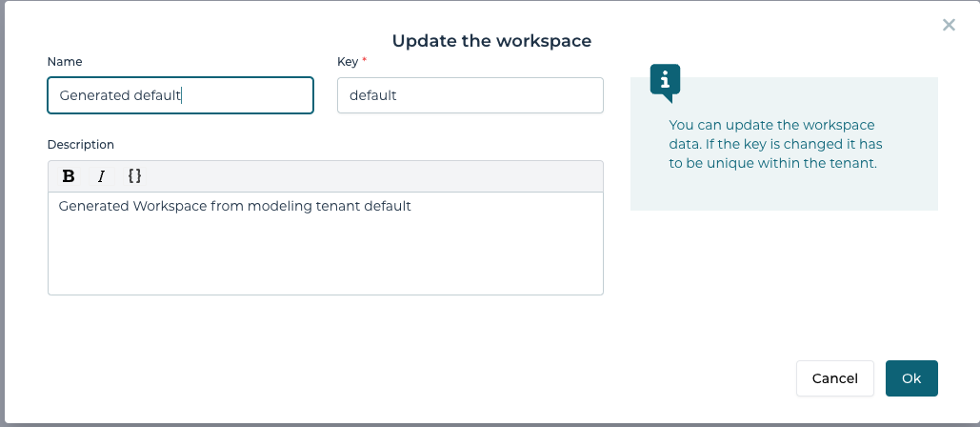Close the Update the workspace dialog
Viewport: 980px width, 427px height.
point(949,25)
